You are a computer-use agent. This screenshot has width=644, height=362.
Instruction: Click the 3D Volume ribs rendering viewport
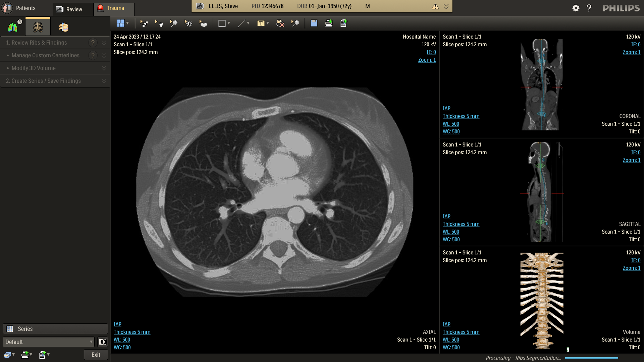(x=541, y=300)
